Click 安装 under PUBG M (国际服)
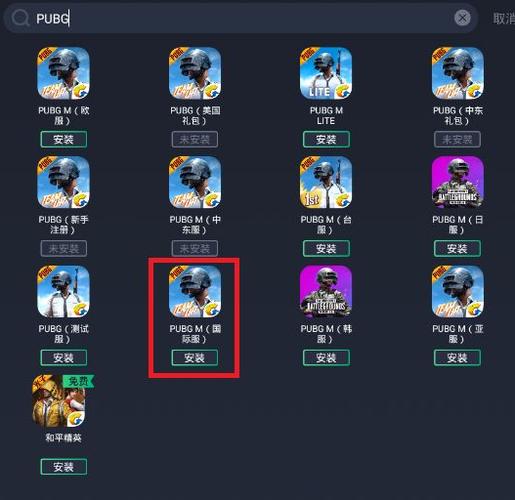This screenshot has width=515, height=500. (195, 358)
